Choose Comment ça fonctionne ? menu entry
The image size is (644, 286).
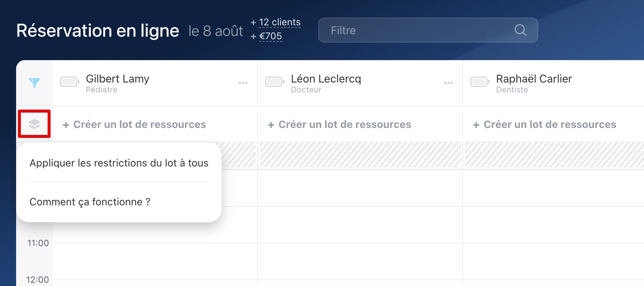90,202
